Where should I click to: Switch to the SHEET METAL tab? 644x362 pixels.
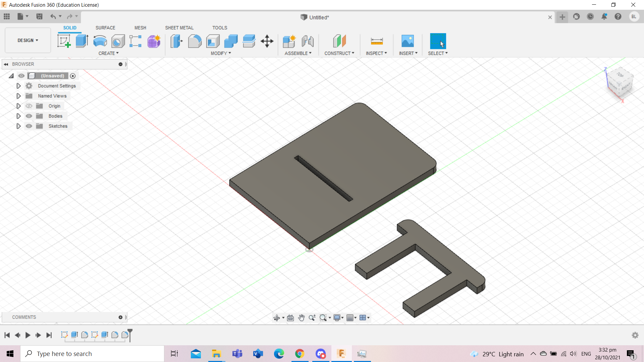[179, 28]
